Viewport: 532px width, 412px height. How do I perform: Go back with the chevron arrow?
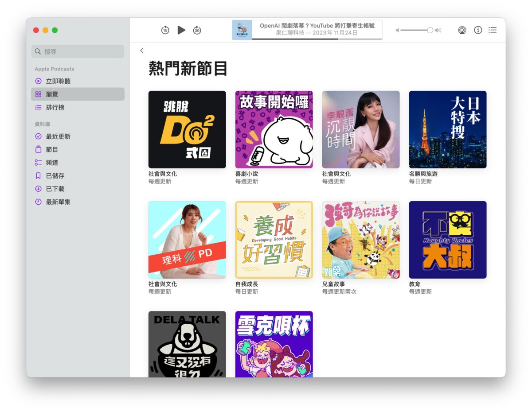(x=142, y=51)
